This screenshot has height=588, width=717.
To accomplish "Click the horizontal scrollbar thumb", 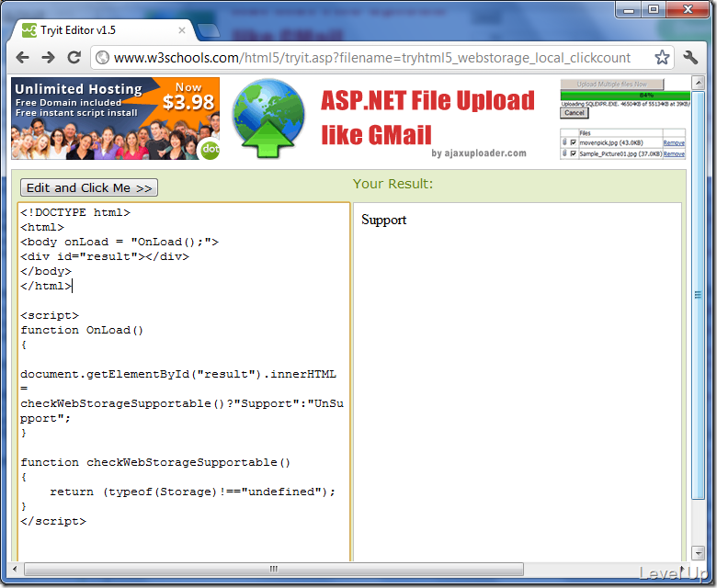I will coord(273,569).
